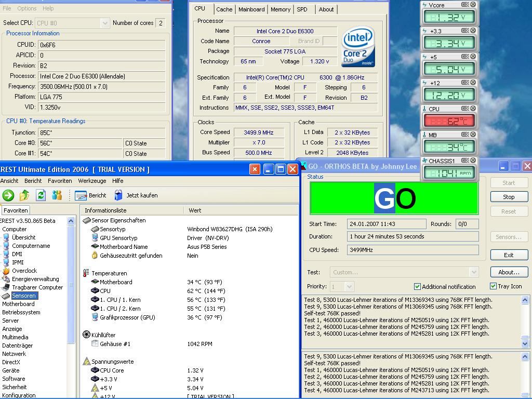Screen dimensions: 532x399
Task: Close the CPU temperature gadget
Action: click(473, 108)
